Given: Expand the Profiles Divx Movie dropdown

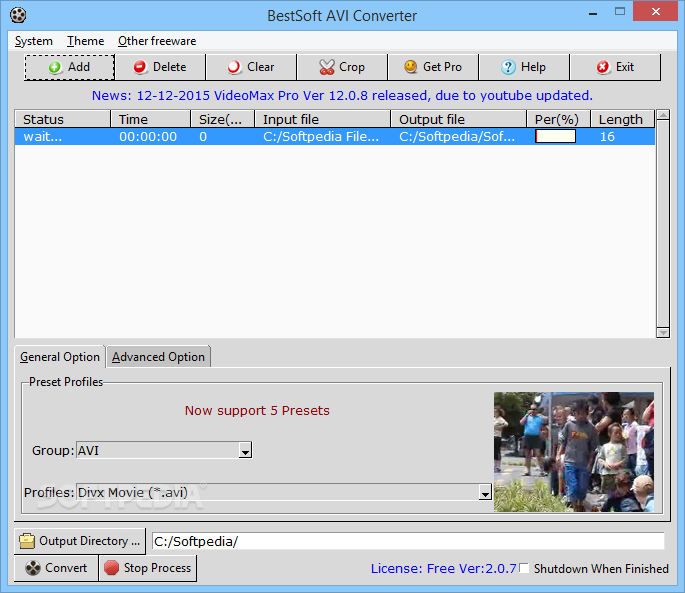Looking at the screenshot, I should coord(485,492).
